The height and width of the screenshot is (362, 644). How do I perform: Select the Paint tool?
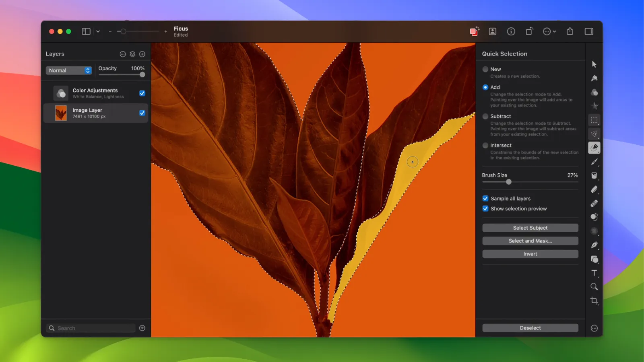[594, 162]
